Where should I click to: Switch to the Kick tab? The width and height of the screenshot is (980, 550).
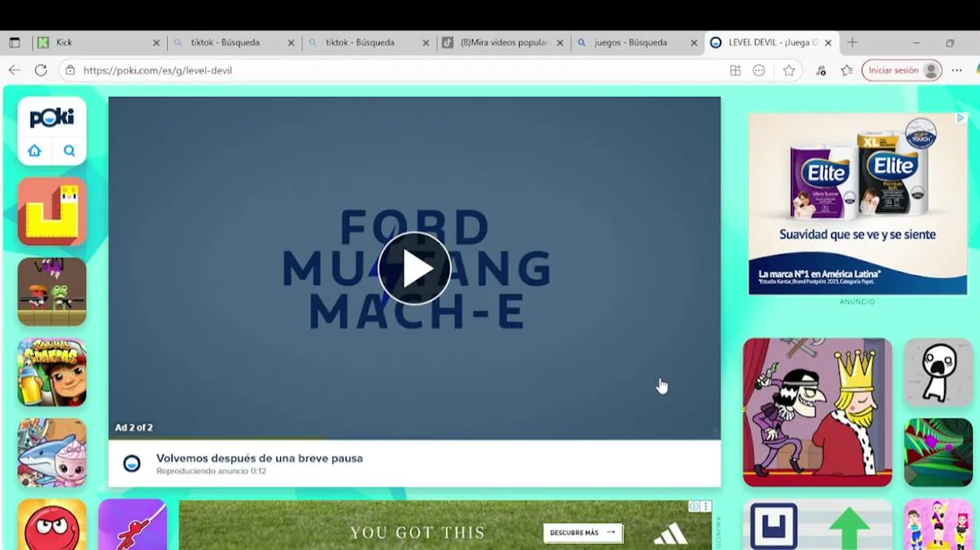pyautogui.click(x=99, y=43)
